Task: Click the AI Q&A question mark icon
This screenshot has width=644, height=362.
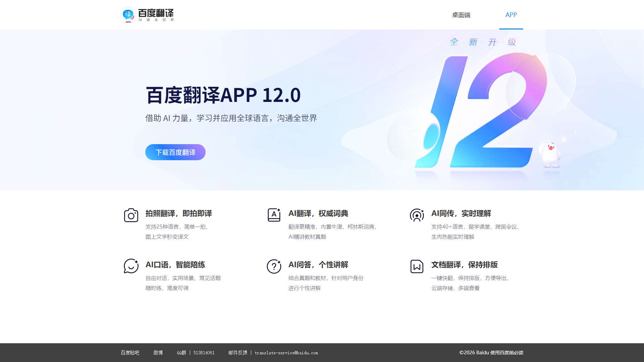Action: [x=274, y=266]
